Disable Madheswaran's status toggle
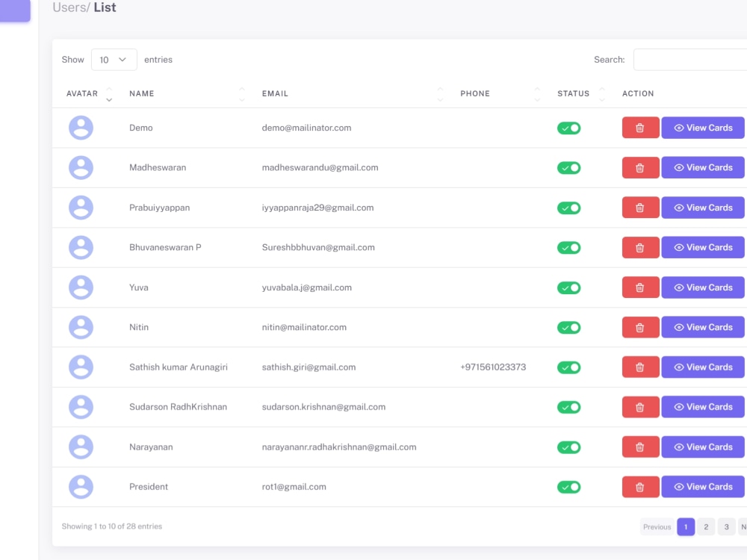The image size is (747, 560). click(x=568, y=168)
